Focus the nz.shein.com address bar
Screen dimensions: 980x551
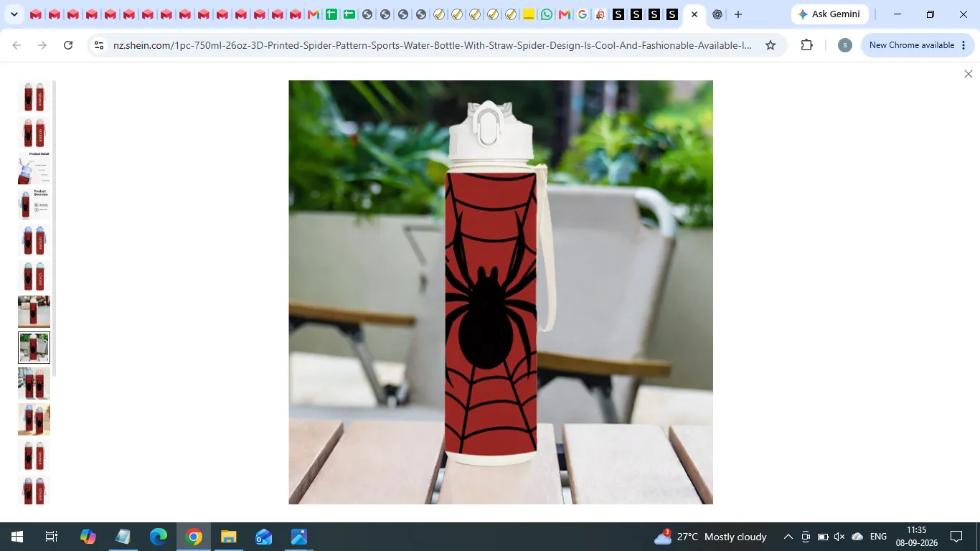(x=432, y=45)
